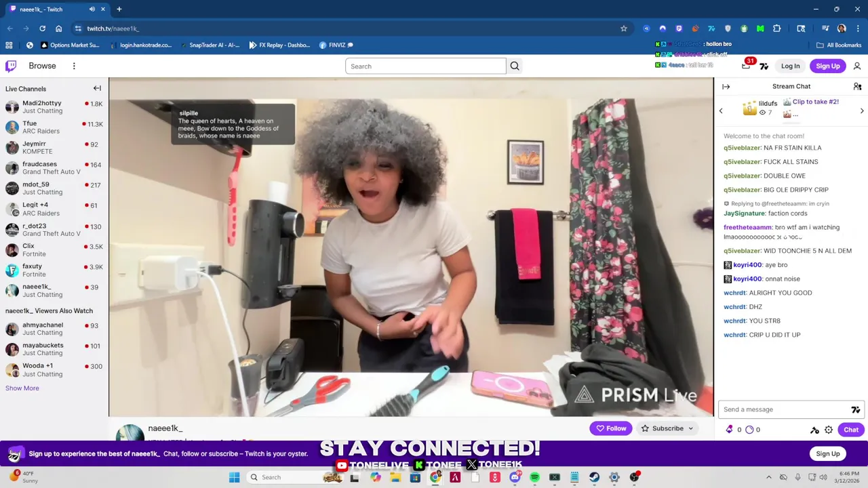Viewport: 868px width, 488px height.
Task: Collapse the Live Channels sidebar
Action: (x=97, y=88)
